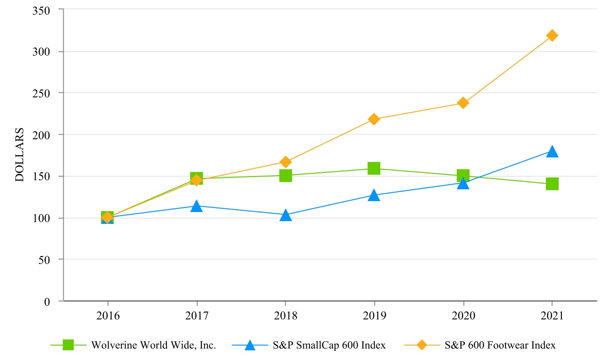This screenshot has height=364, width=606.
Task: Click the blue triangle marker for 2019
Action: tap(374, 196)
